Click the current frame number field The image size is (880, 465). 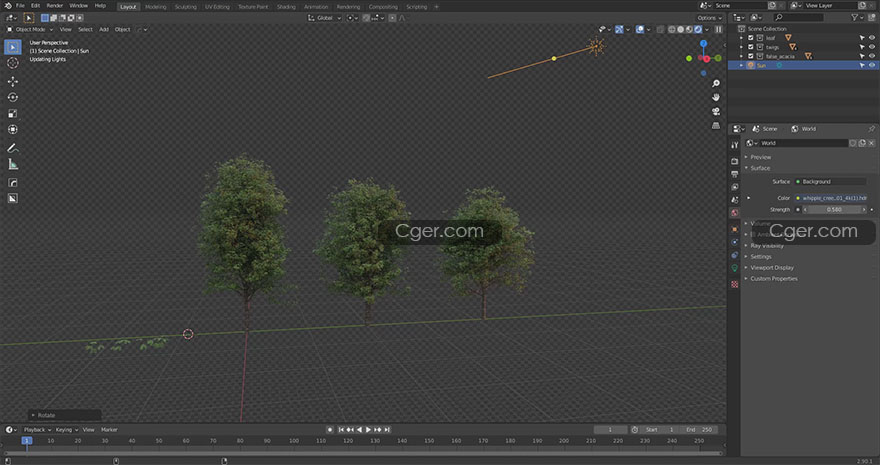pos(610,430)
